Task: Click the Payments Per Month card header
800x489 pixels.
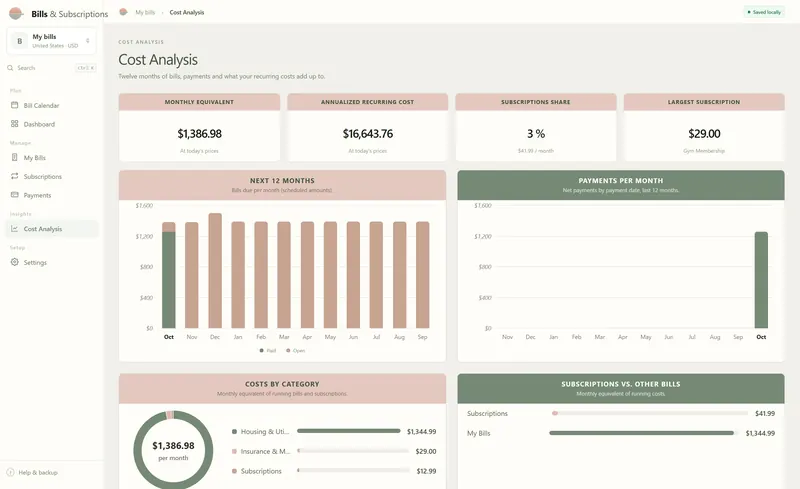Action: point(621,185)
